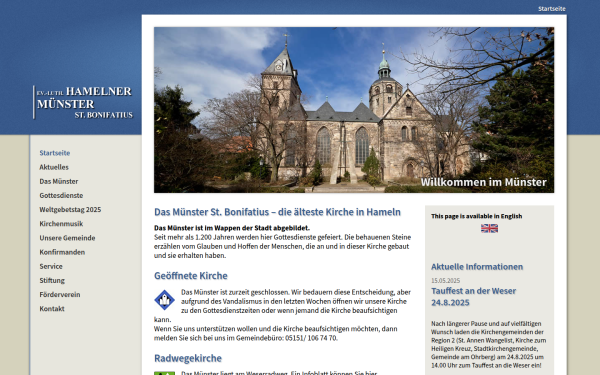Viewport: 600px width, 375px height.
Task: Select Kirchenmusik in the sidebar
Action: (61, 223)
